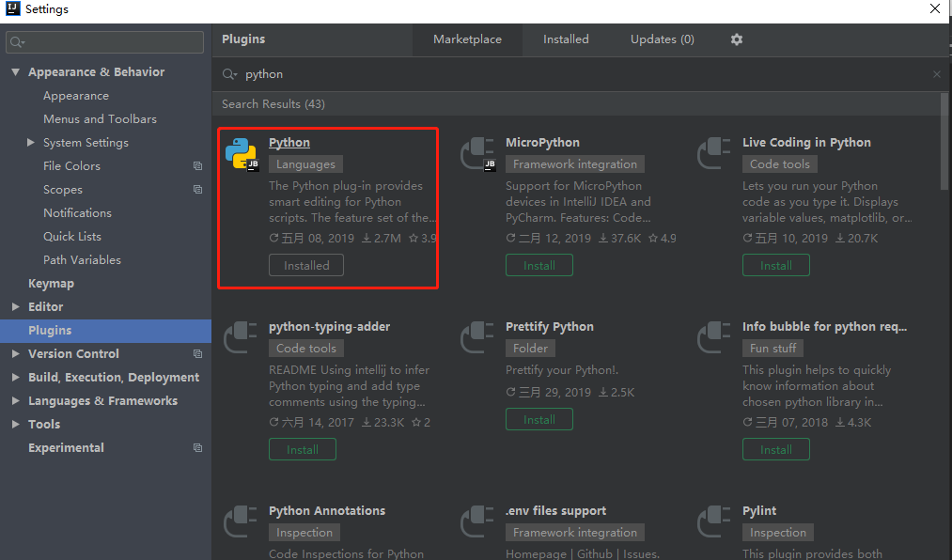Install Info bubble for python plugin

(x=776, y=449)
